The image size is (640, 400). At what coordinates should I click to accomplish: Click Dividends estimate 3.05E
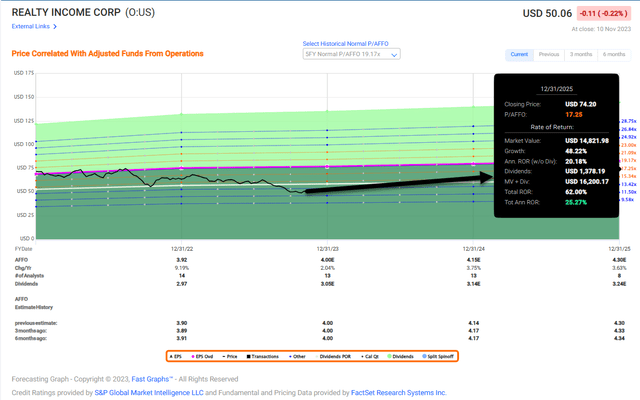(327, 284)
